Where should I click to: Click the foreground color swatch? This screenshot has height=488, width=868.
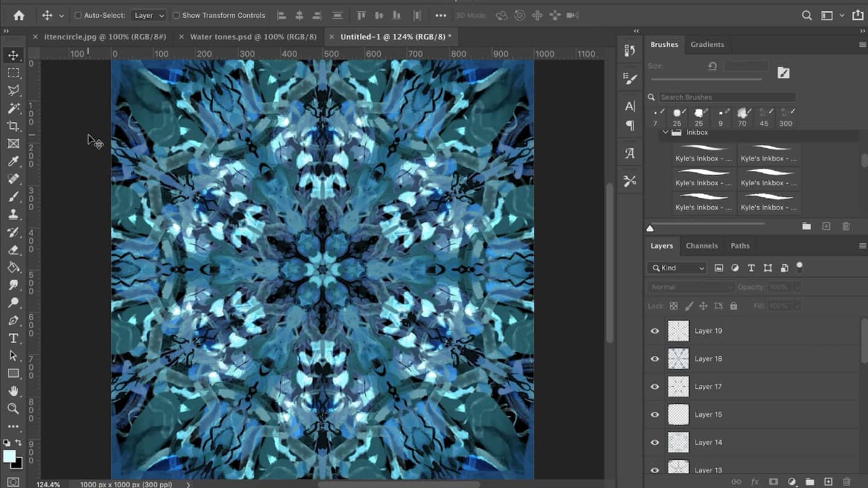(x=9, y=456)
